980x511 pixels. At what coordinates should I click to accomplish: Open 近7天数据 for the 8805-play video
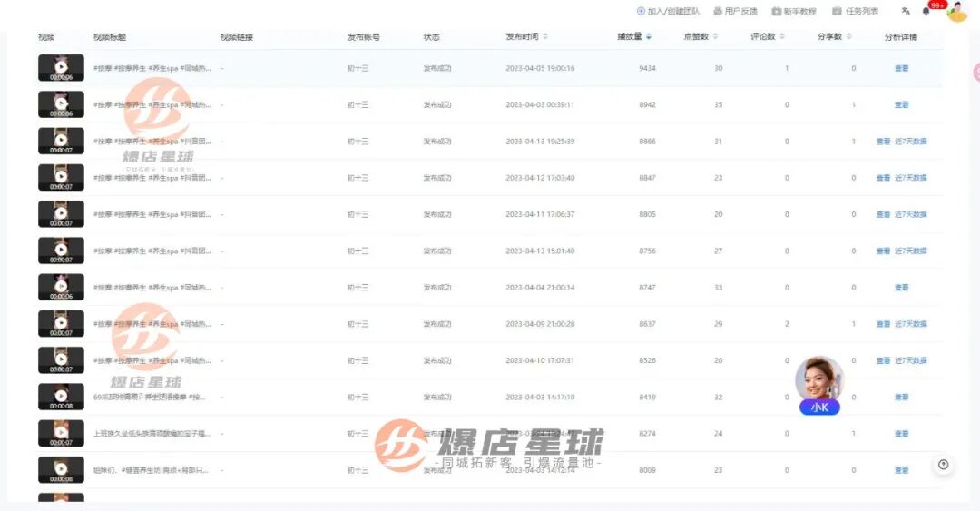click(911, 214)
